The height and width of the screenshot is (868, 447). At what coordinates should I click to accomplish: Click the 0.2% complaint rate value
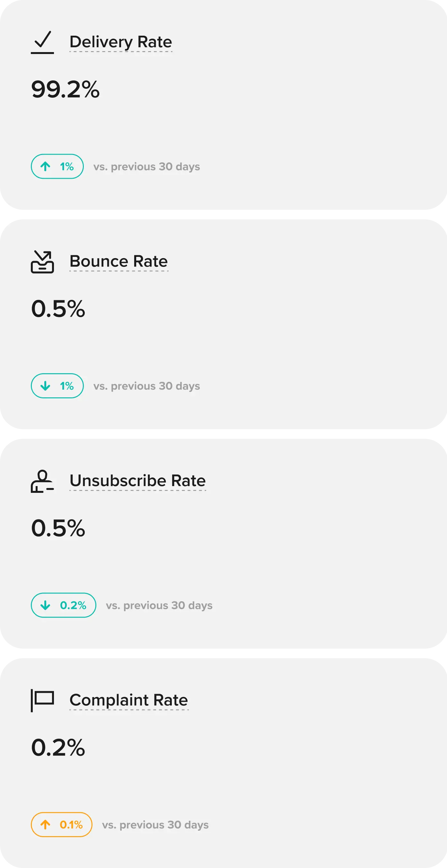(58, 747)
